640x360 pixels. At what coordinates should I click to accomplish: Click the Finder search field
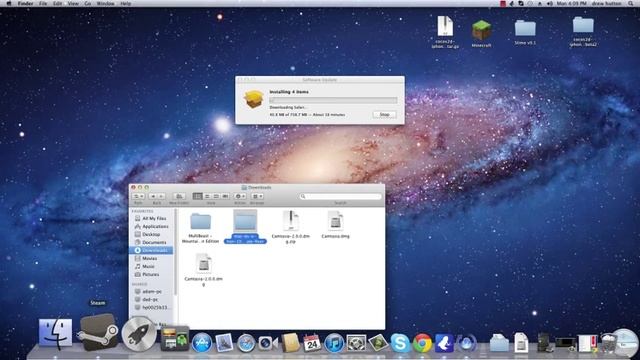tap(340, 196)
